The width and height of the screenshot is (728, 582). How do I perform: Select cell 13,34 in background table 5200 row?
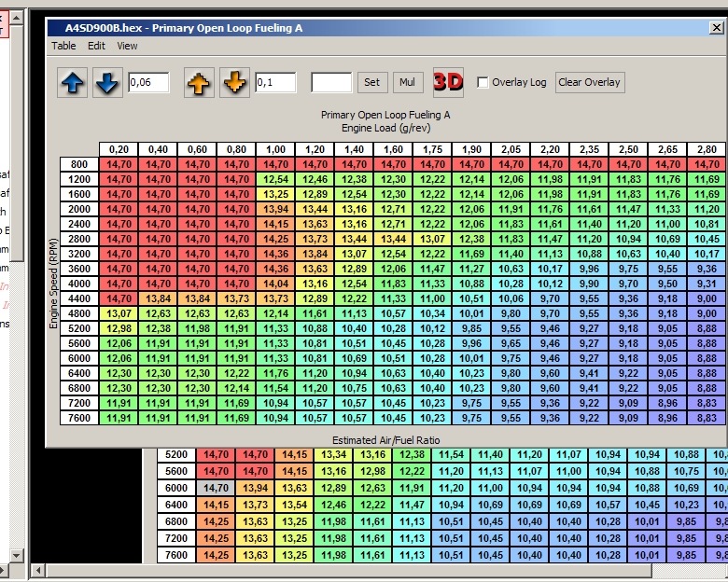coord(333,454)
